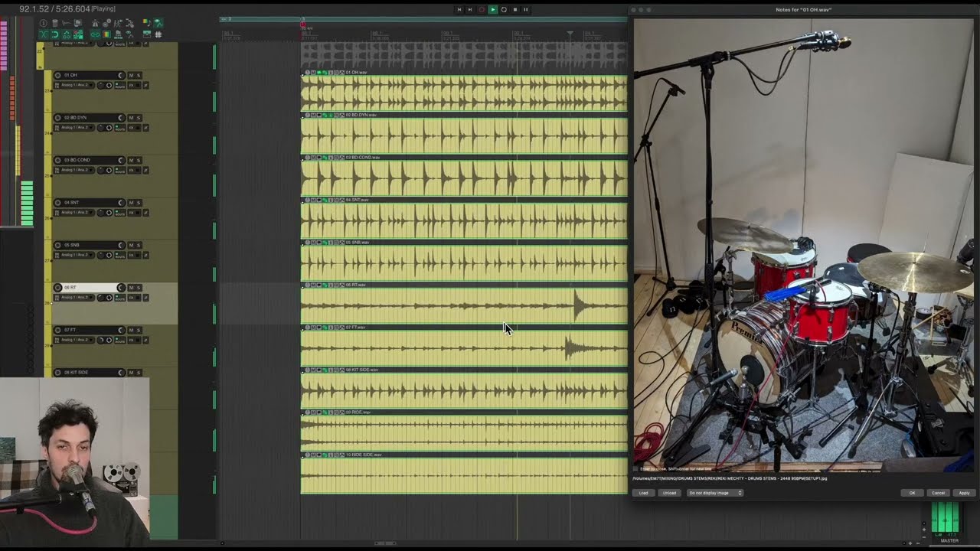Mute the 08 KIT SIDE track

(131, 373)
